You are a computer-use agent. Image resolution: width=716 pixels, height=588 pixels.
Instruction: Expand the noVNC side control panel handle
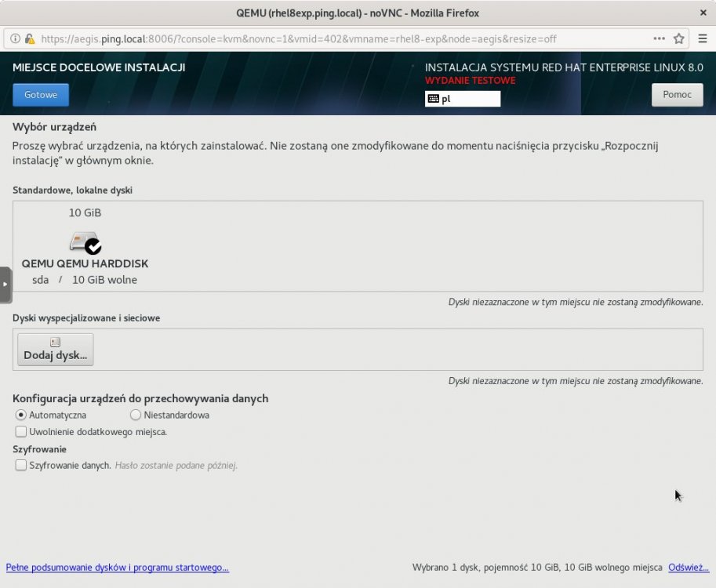5,285
